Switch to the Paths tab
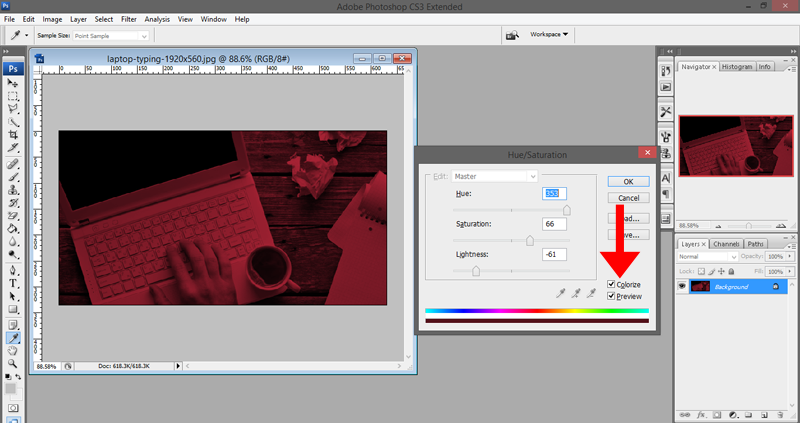The width and height of the screenshot is (800, 423). [x=755, y=244]
